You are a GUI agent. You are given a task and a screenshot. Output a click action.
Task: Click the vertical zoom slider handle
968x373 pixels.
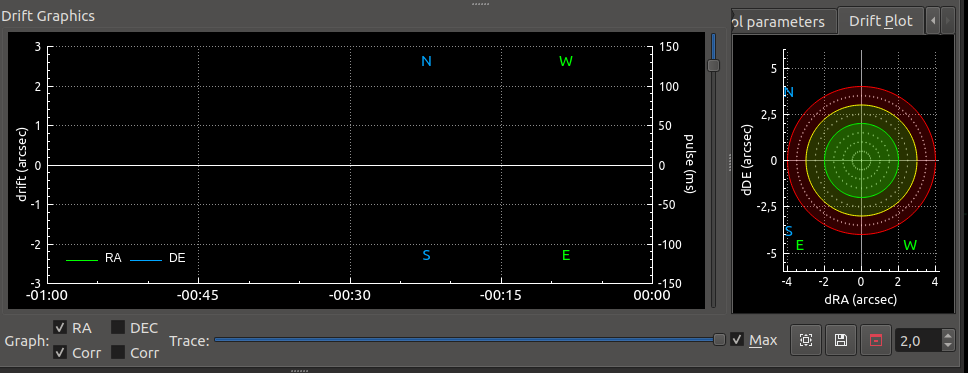point(714,65)
